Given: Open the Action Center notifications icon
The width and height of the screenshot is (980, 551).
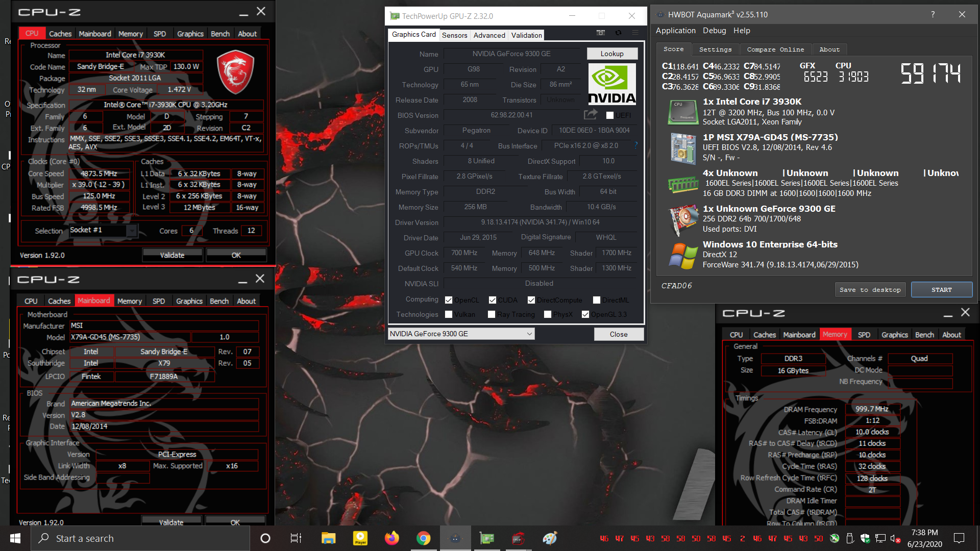Looking at the screenshot, I should click(959, 538).
